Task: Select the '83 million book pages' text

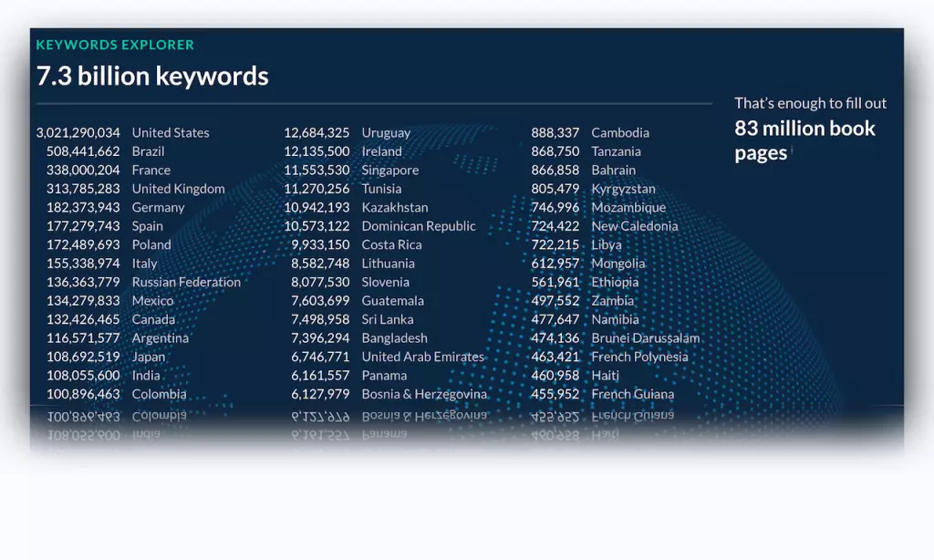Action: [x=804, y=140]
